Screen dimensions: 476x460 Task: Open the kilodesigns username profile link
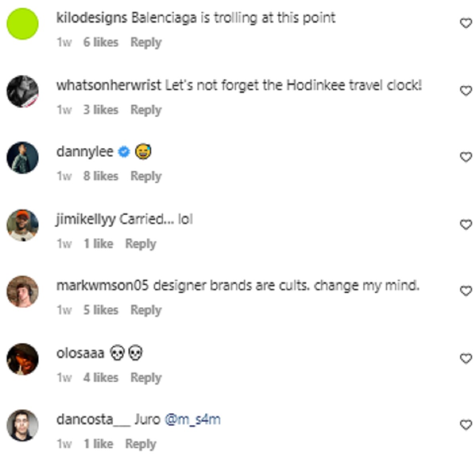(92, 18)
